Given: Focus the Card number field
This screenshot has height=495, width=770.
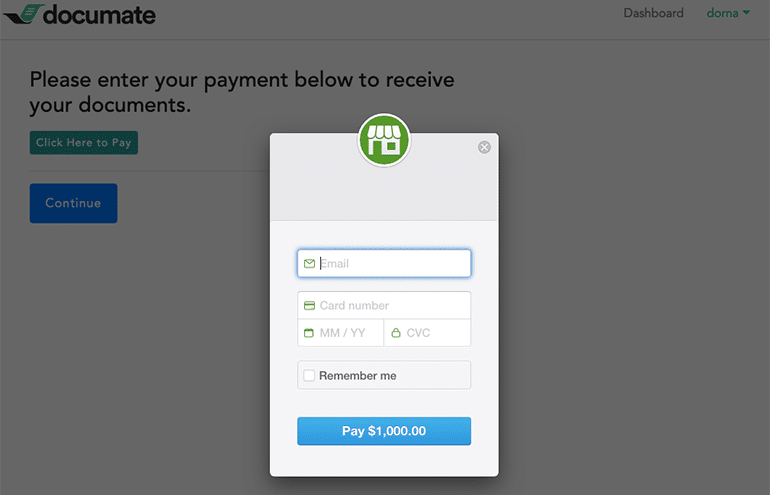Looking at the screenshot, I should point(384,305).
